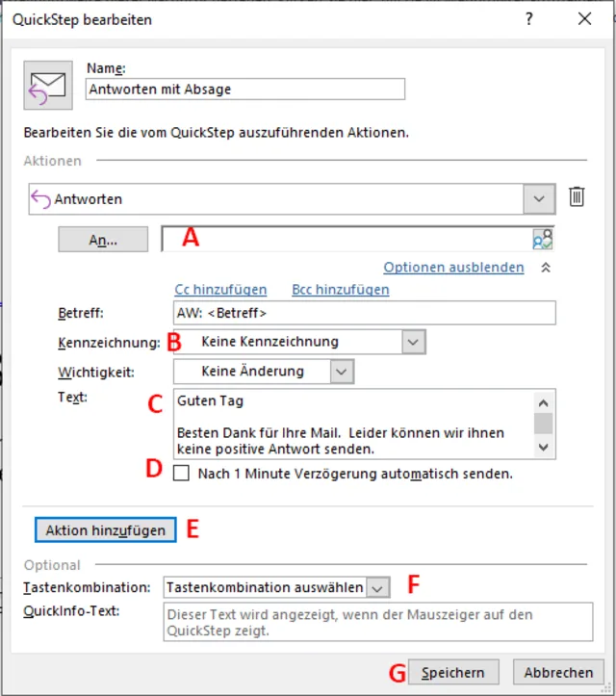
Task: Collapse options with the double chevron icon
Action: (546, 268)
